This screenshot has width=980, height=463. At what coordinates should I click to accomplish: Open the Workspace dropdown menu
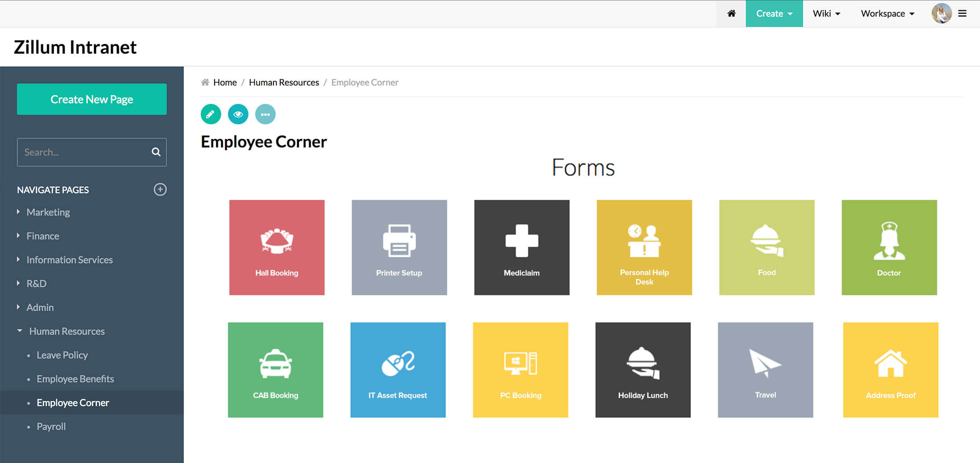pyautogui.click(x=887, y=13)
